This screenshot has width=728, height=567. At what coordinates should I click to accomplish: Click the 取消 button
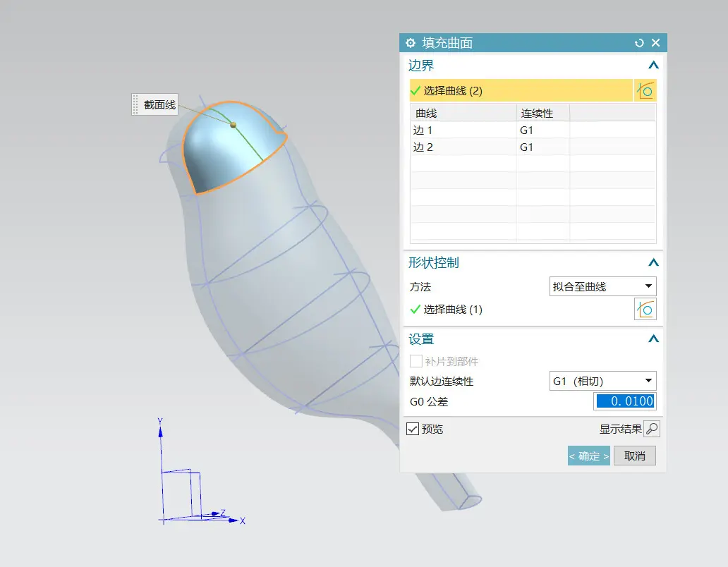pyautogui.click(x=635, y=456)
